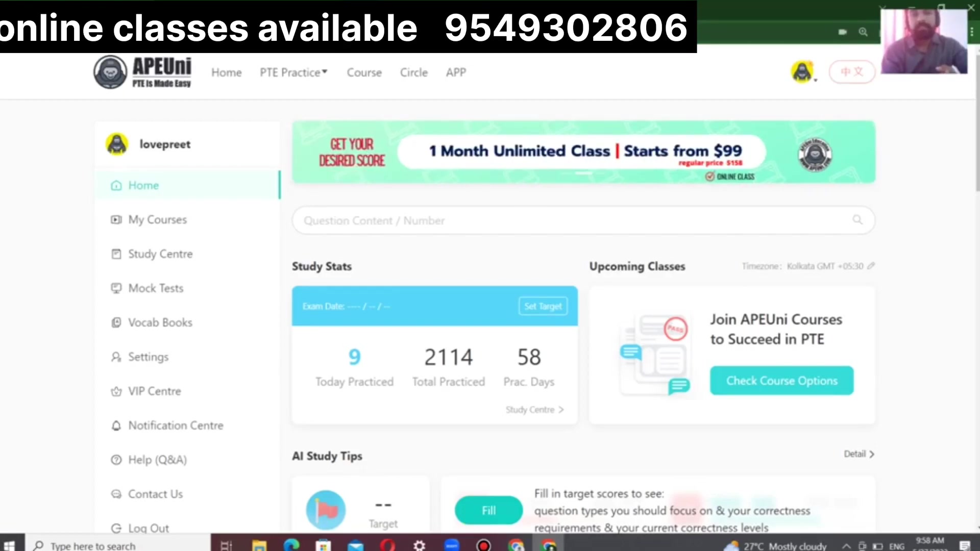Focus the Question Content / Number search field
Screen dimensions: 980x551
click(583, 220)
